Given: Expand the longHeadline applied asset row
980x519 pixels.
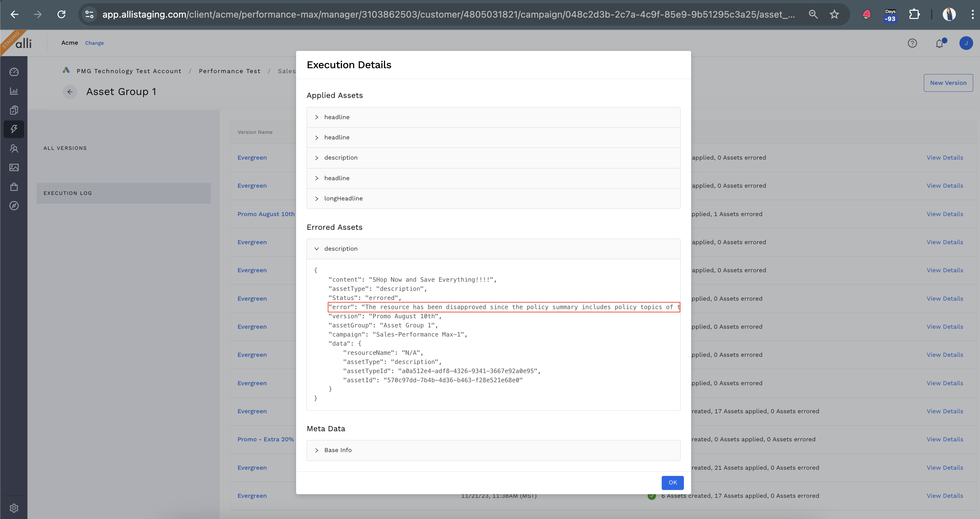Looking at the screenshot, I should [343, 198].
